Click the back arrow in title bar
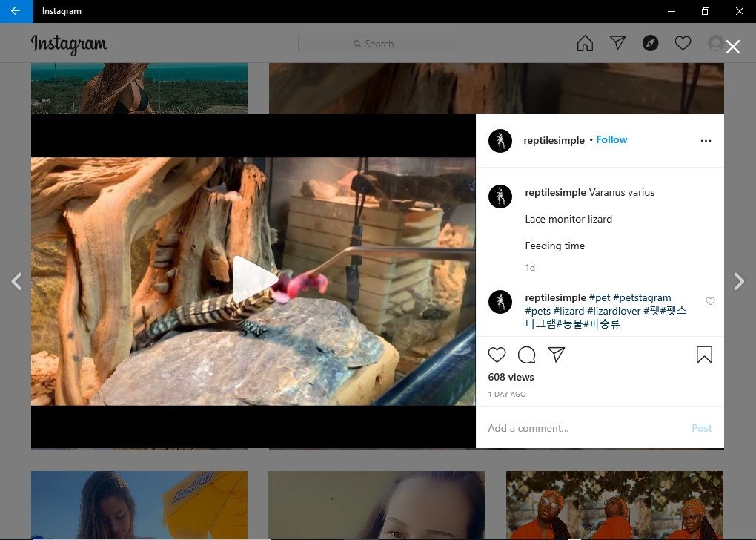Viewport: 756px width, 540px height. 16,11
